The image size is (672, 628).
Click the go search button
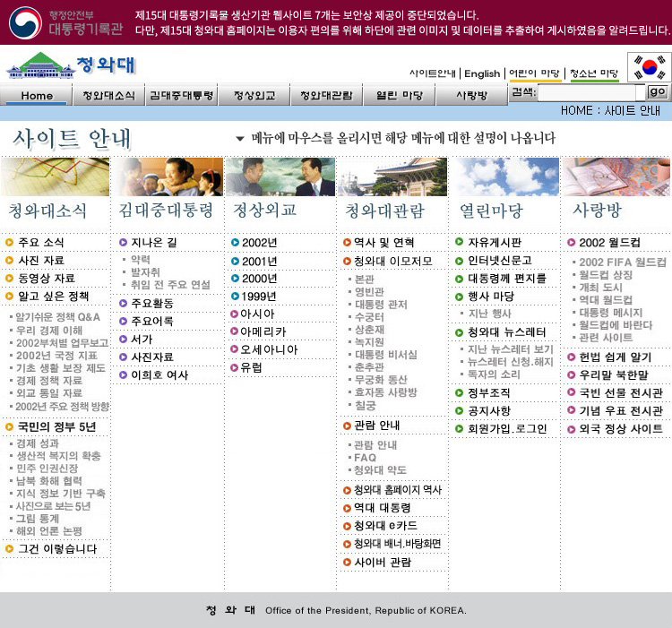(x=657, y=91)
